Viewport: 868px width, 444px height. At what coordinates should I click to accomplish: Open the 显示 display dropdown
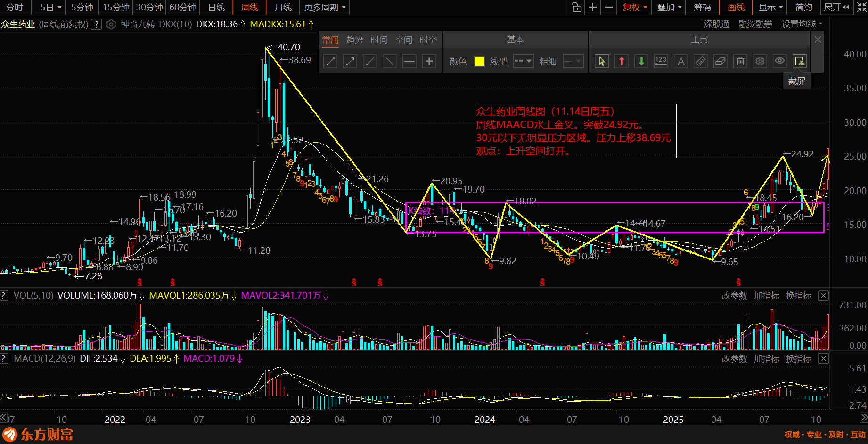770,8
